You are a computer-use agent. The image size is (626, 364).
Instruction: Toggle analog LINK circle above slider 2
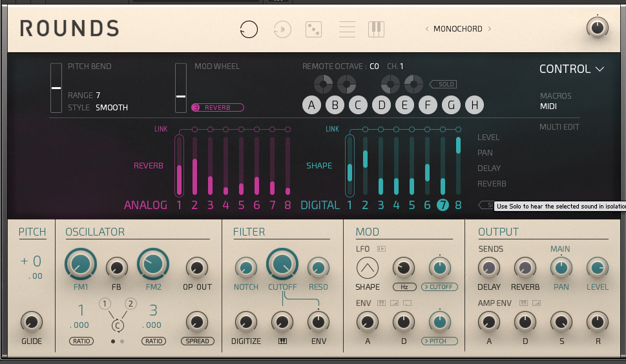coord(194,129)
